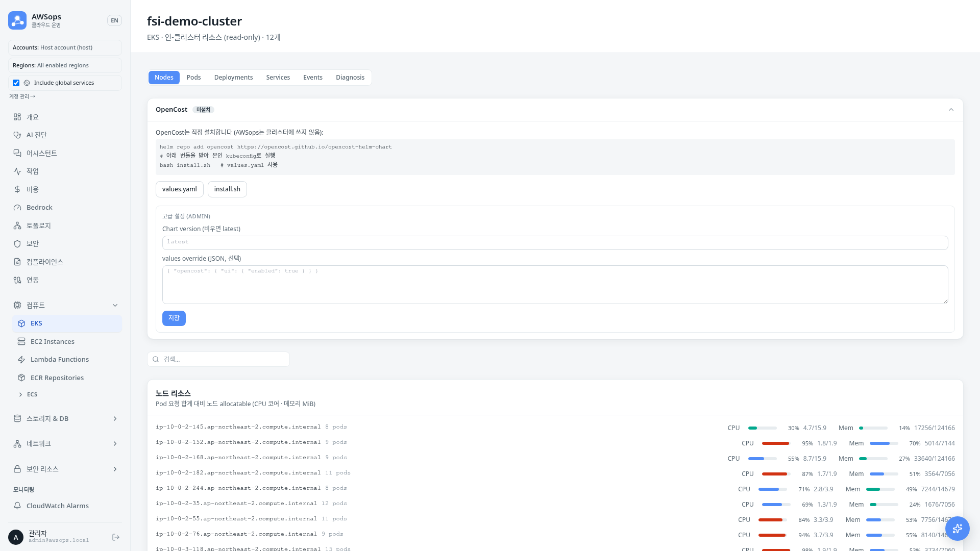
Task: Open the 토폴로지 network icon
Action: pyautogui.click(x=17, y=226)
